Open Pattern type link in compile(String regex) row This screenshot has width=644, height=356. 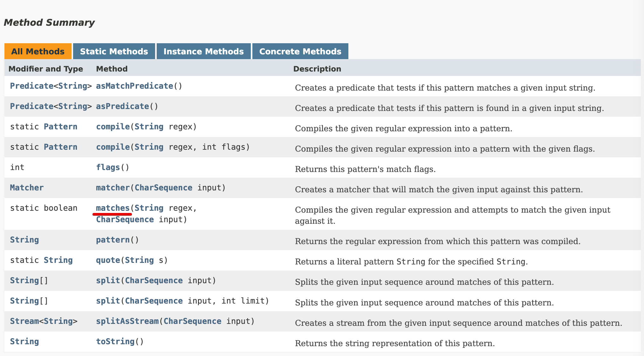60,127
